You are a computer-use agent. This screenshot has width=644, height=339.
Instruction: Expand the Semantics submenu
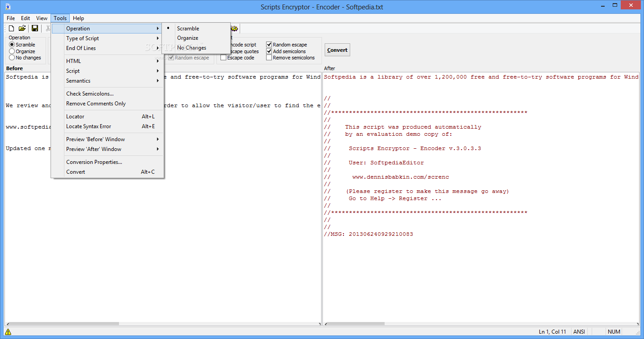pyautogui.click(x=106, y=81)
